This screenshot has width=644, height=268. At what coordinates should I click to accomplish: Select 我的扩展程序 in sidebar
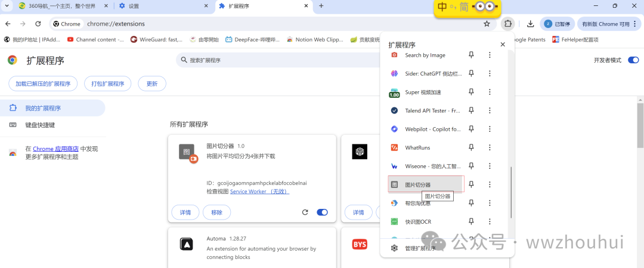[52, 108]
